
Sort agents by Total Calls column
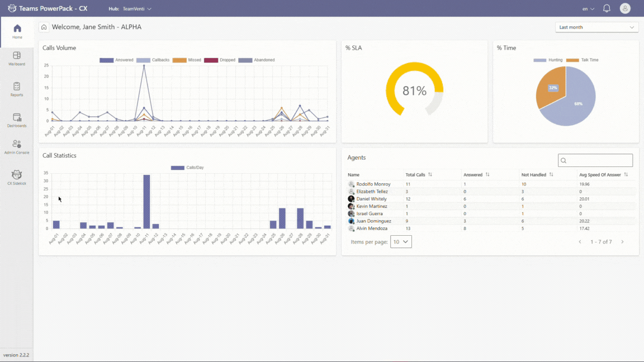click(430, 175)
